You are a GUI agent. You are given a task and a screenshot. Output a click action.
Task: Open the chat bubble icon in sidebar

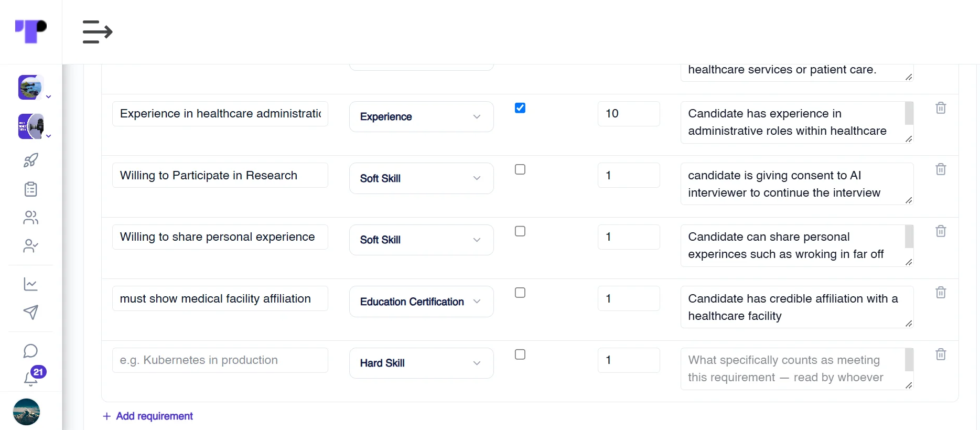pos(31,351)
